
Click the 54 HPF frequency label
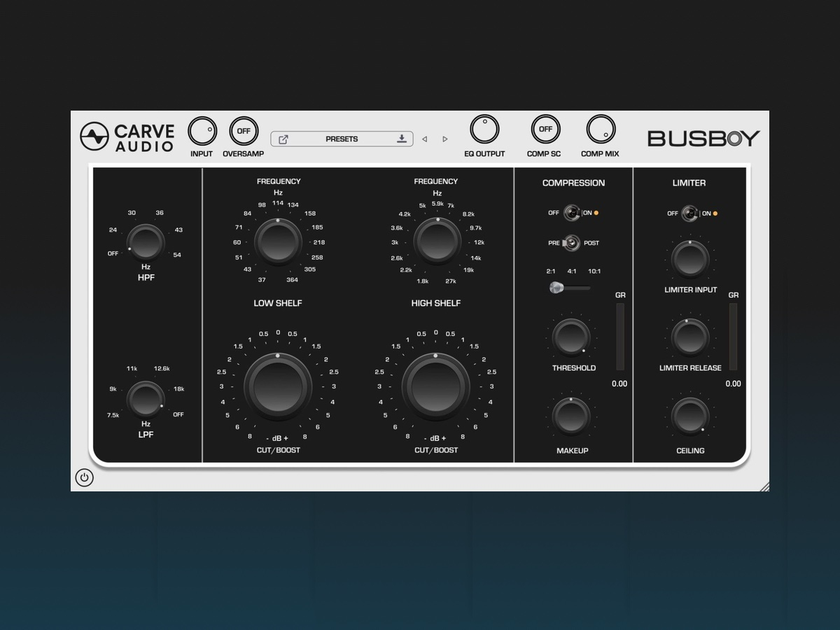[x=177, y=255]
